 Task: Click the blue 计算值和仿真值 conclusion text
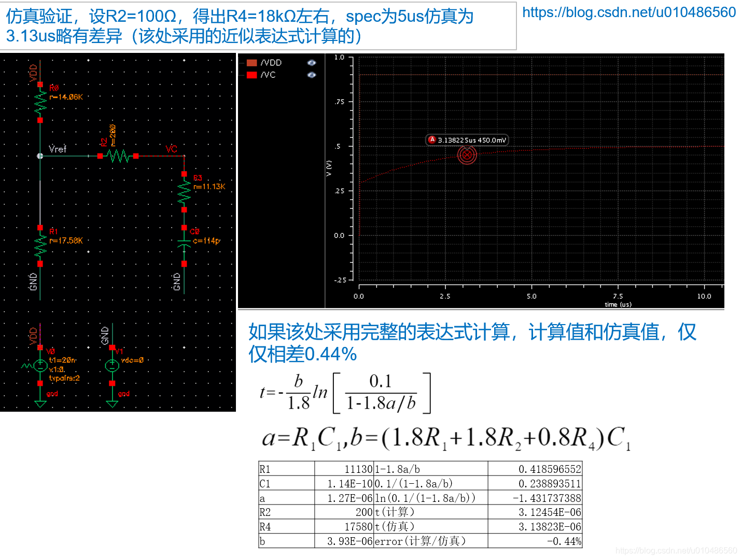coord(472,343)
